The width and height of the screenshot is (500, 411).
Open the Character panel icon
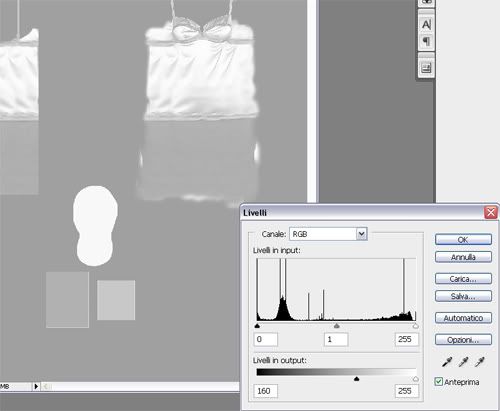pos(426,24)
